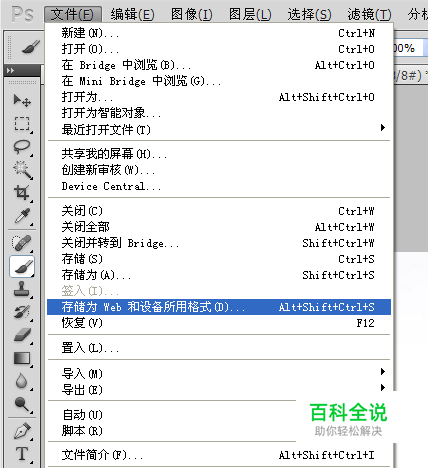
Task: Click the Ps application logo
Action: click(x=22, y=14)
